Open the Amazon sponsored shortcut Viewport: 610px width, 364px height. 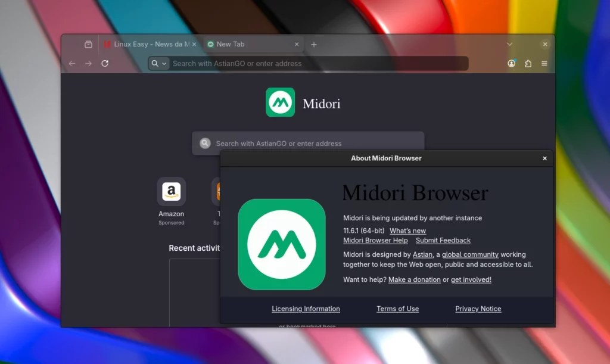(x=171, y=192)
